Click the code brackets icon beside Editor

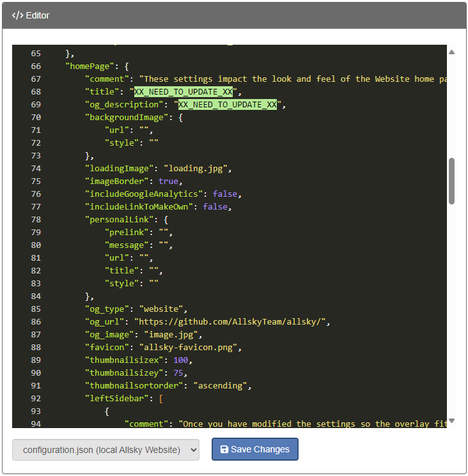(17, 15)
